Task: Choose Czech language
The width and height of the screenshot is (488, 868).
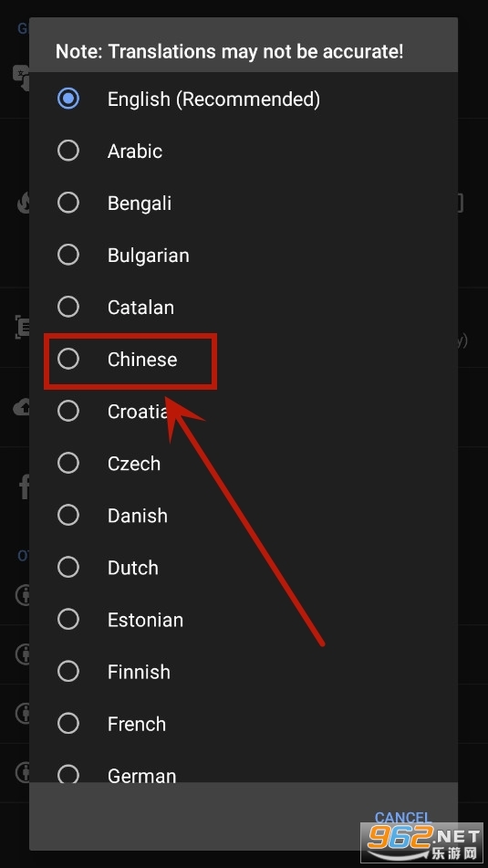Action: [x=244, y=463]
